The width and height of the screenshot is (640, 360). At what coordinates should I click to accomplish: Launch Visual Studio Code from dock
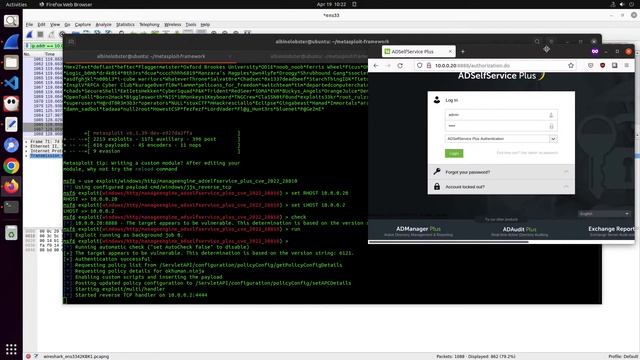click(x=11, y=83)
